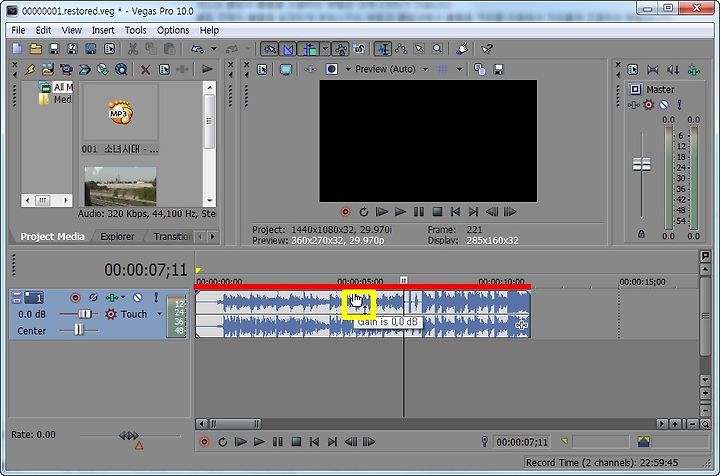Click Video Preview on External Monitor icon

point(286,69)
